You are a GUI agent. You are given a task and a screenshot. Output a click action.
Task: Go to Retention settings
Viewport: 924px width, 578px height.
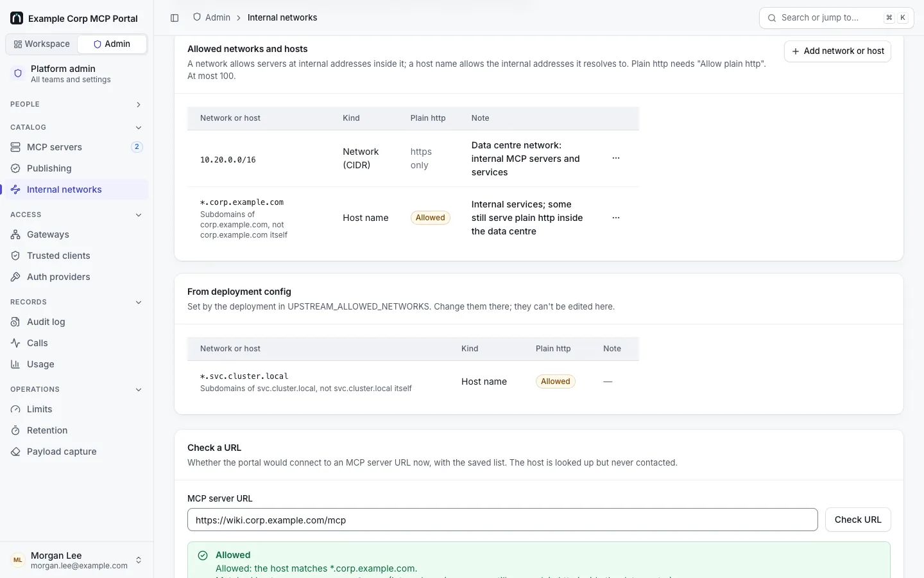click(x=76, y=430)
